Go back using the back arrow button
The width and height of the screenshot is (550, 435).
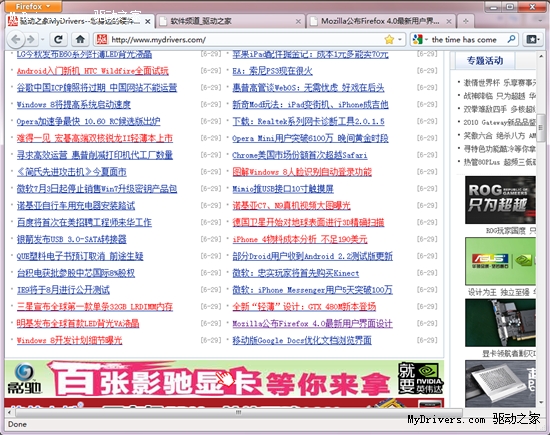pyautogui.click(x=15, y=39)
